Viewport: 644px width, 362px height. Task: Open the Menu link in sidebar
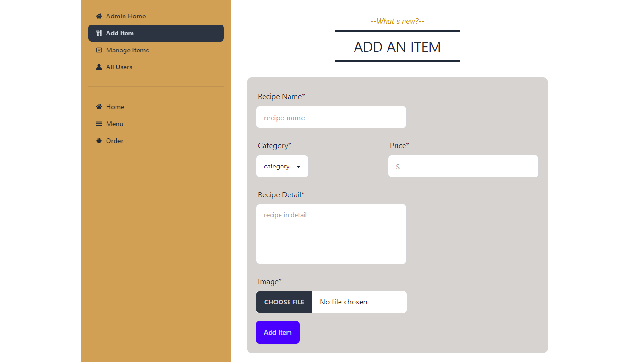115,124
